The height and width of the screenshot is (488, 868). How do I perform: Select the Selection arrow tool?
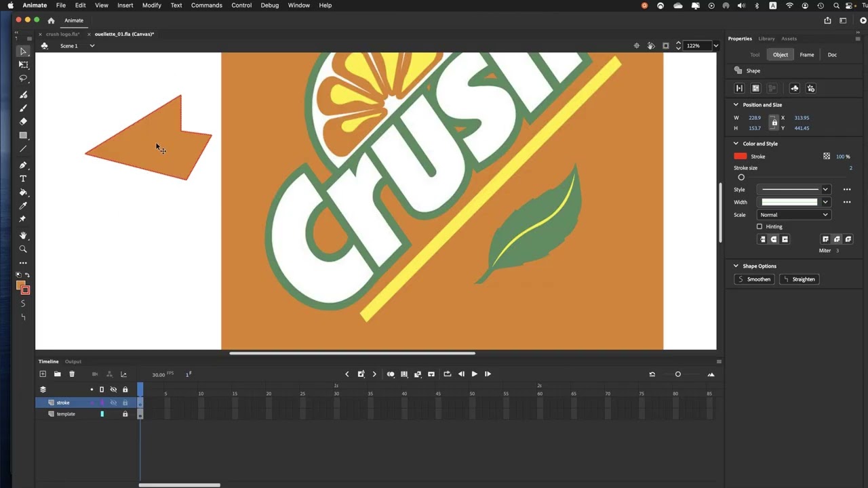(23, 52)
